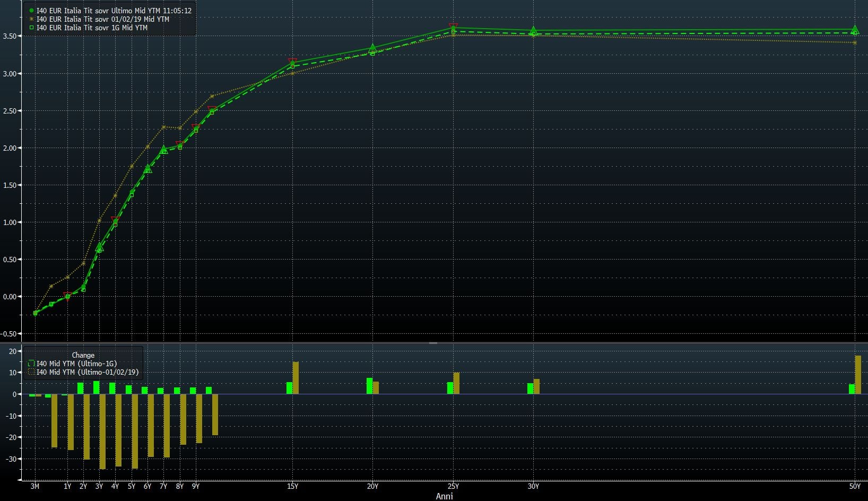Image resolution: width=868 pixels, height=501 pixels.
Task: Click the 01/02/19 Mid YTM legend label
Action: click(102, 19)
